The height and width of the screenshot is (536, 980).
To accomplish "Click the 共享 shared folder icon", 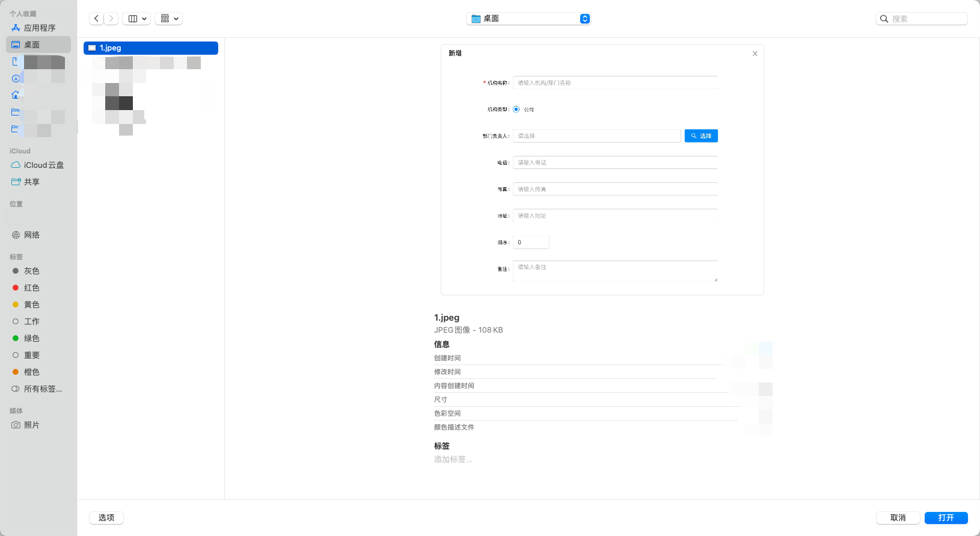I will (x=16, y=182).
